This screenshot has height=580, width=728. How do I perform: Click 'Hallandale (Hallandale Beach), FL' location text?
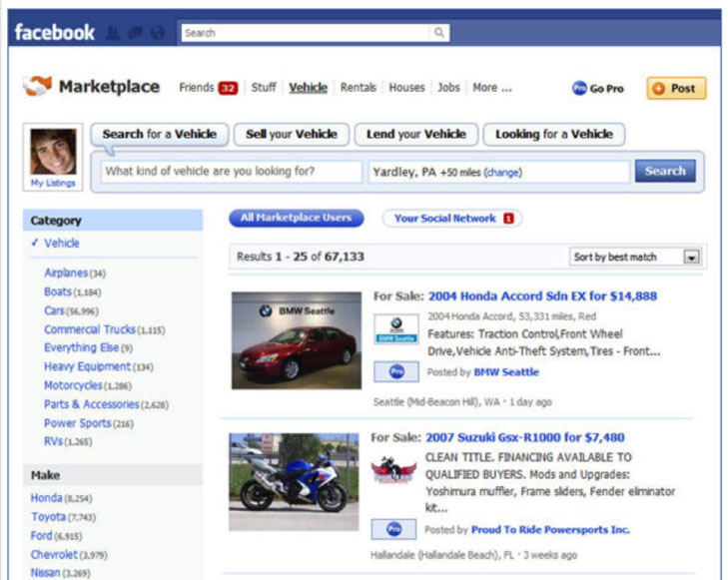441,555
